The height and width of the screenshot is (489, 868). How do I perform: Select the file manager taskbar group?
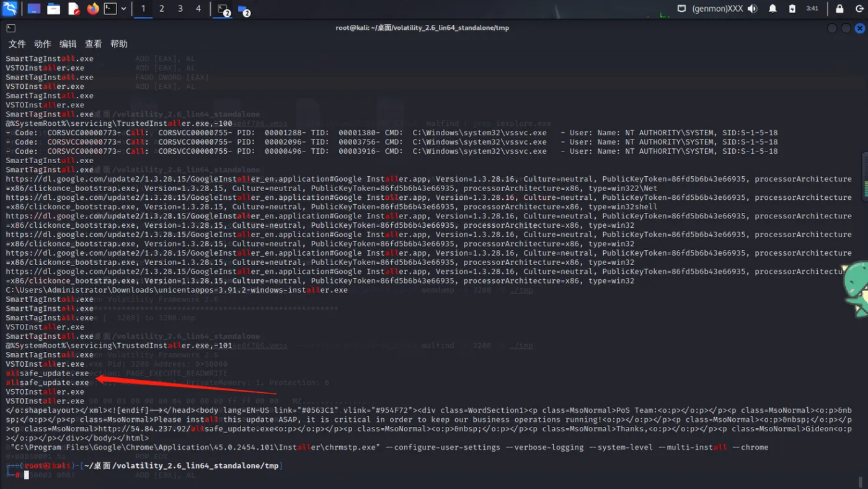click(244, 9)
